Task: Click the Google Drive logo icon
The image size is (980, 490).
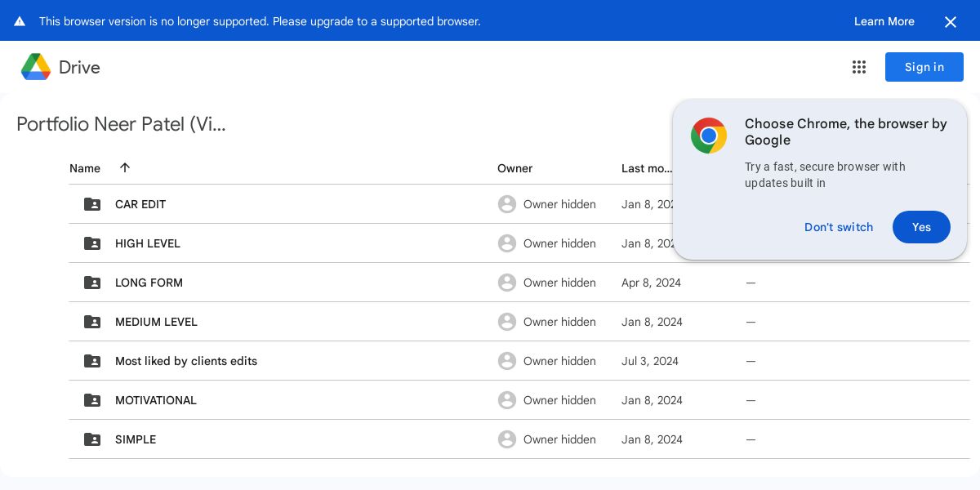Action: 36,67
